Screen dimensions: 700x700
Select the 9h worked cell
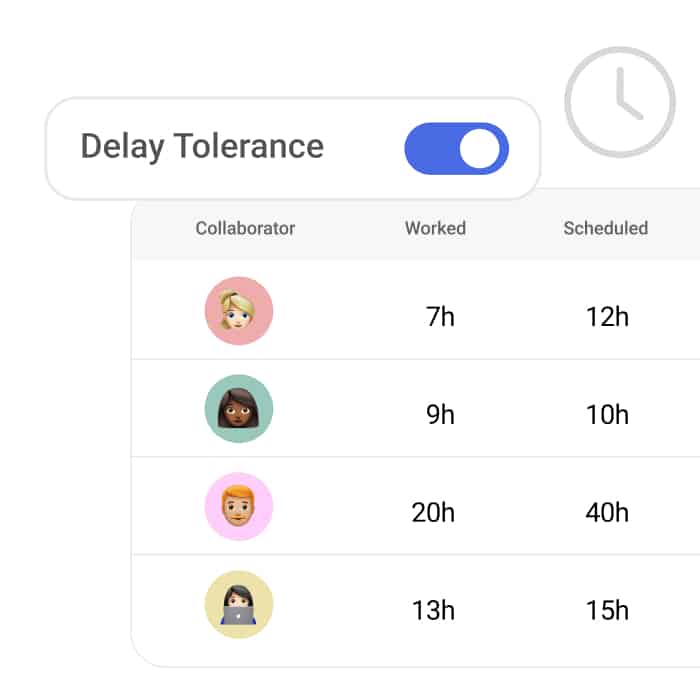(440, 414)
